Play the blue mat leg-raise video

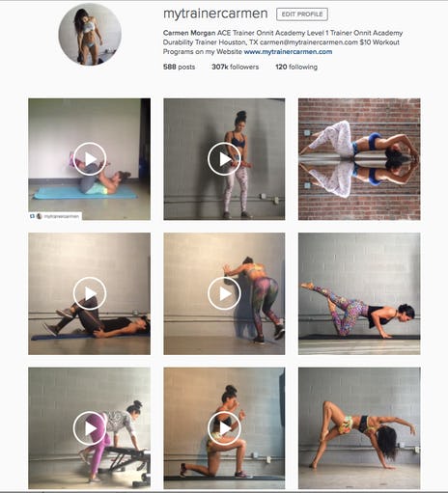click(x=90, y=159)
